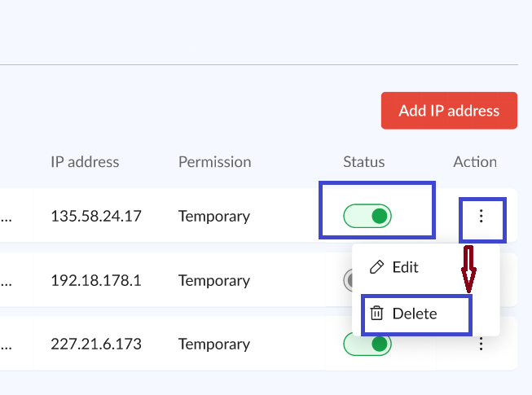Open the action menu for 135.58.24.17
Image resolution: width=532 pixels, height=395 pixels.
(x=481, y=216)
